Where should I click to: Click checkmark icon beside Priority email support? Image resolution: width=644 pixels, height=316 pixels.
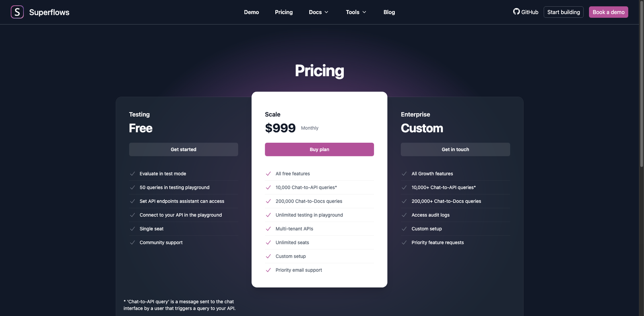(x=268, y=270)
